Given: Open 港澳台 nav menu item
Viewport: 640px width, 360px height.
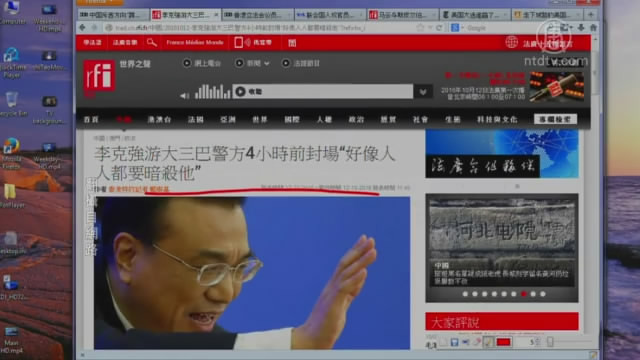Looking at the screenshot, I should pyautogui.click(x=159, y=120).
